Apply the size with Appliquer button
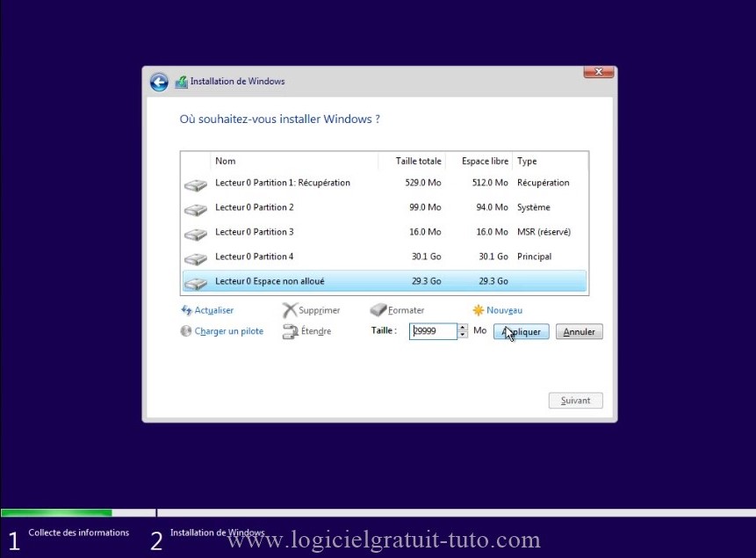This screenshot has height=558, width=756. (522, 331)
